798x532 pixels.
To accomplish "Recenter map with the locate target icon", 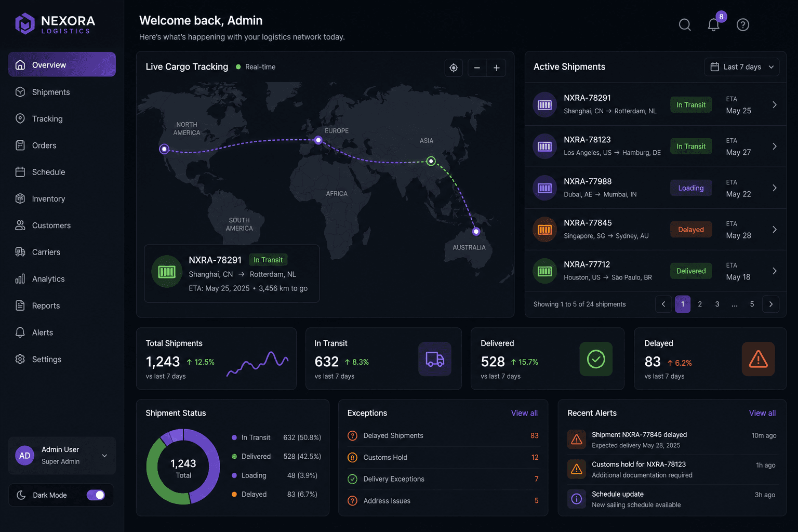I will point(454,68).
